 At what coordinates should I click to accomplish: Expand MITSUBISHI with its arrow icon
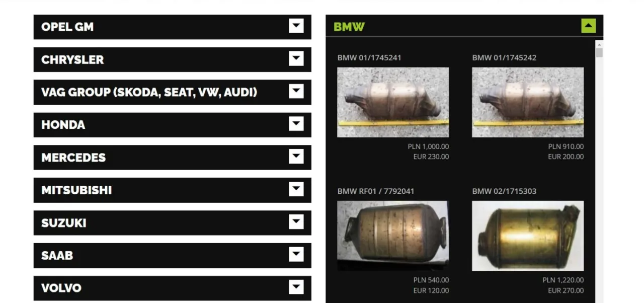coord(296,189)
